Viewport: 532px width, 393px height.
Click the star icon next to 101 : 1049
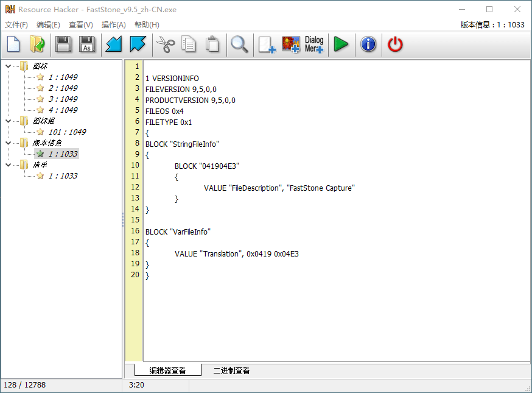(40, 132)
